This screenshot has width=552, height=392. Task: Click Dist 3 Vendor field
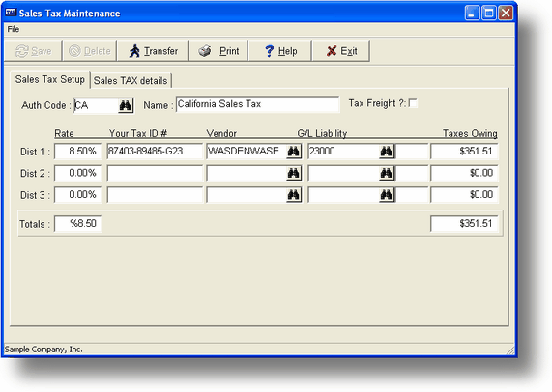click(247, 195)
